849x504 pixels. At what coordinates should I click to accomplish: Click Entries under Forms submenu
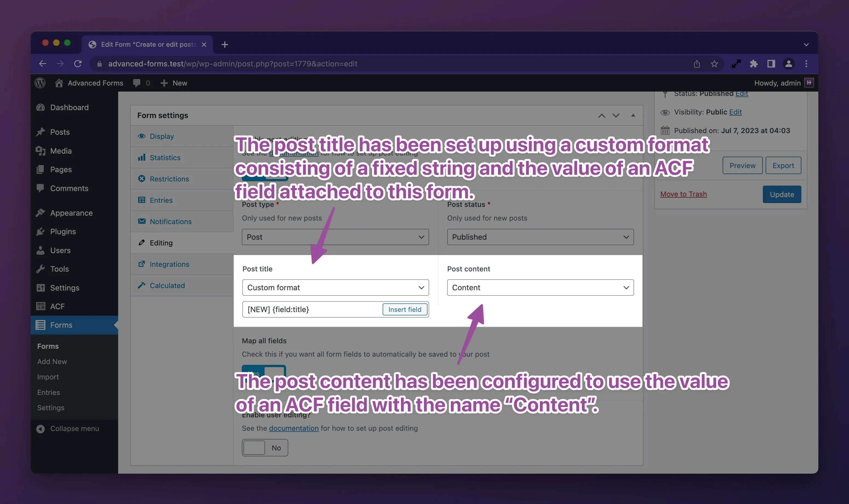click(49, 392)
